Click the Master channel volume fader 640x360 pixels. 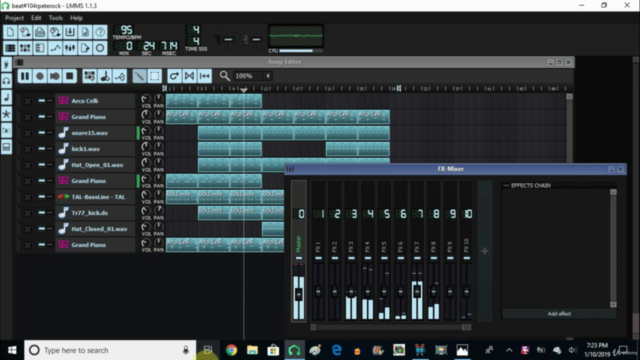click(x=298, y=294)
